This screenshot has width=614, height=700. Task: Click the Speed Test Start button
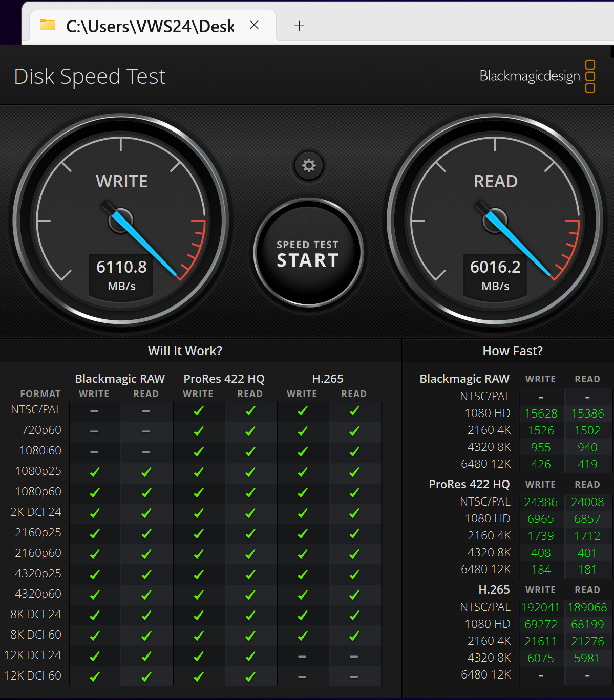point(308,253)
